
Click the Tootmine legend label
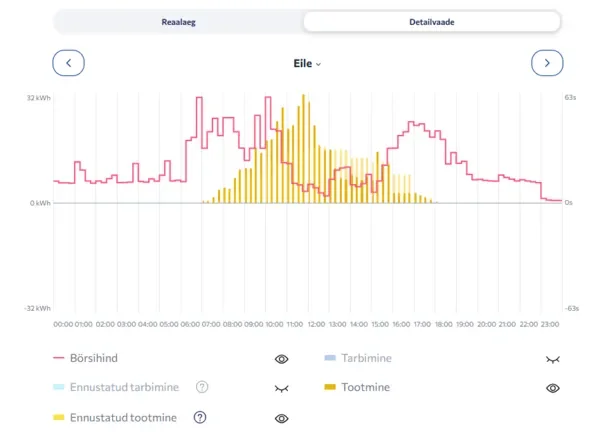coord(365,387)
